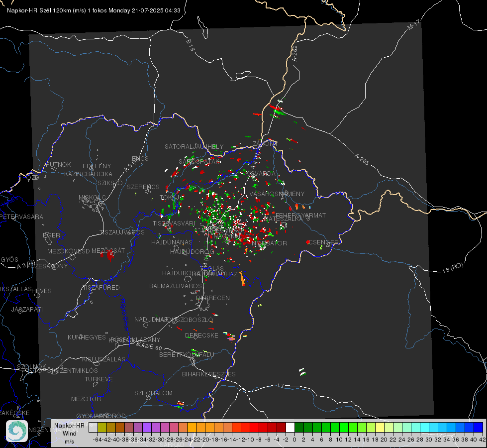Click the DEBRECEN city label
The height and width of the screenshot is (448, 487).
click(213, 298)
